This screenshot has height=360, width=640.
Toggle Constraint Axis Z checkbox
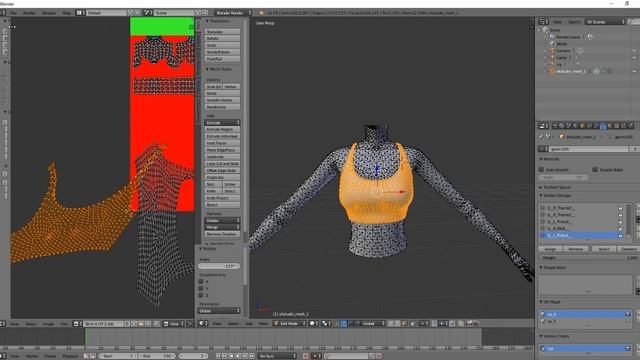click(x=201, y=295)
